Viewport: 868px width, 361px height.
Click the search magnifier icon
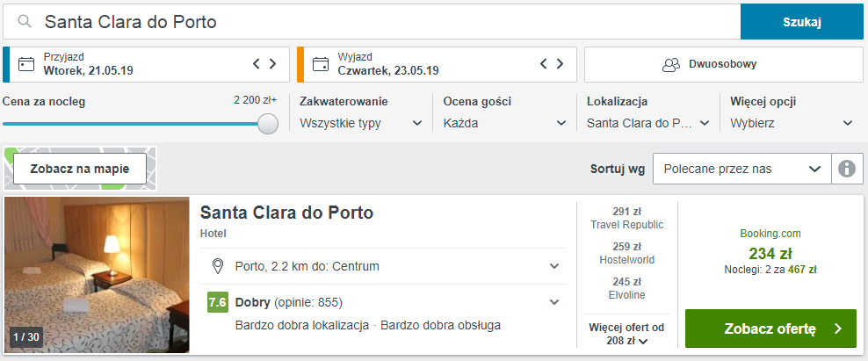pos(24,22)
